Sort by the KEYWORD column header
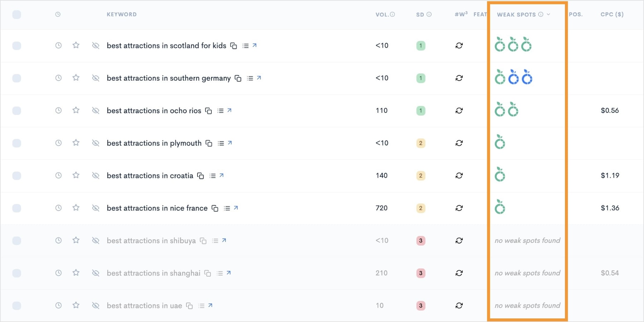Image resolution: width=644 pixels, height=322 pixels. (122, 14)
